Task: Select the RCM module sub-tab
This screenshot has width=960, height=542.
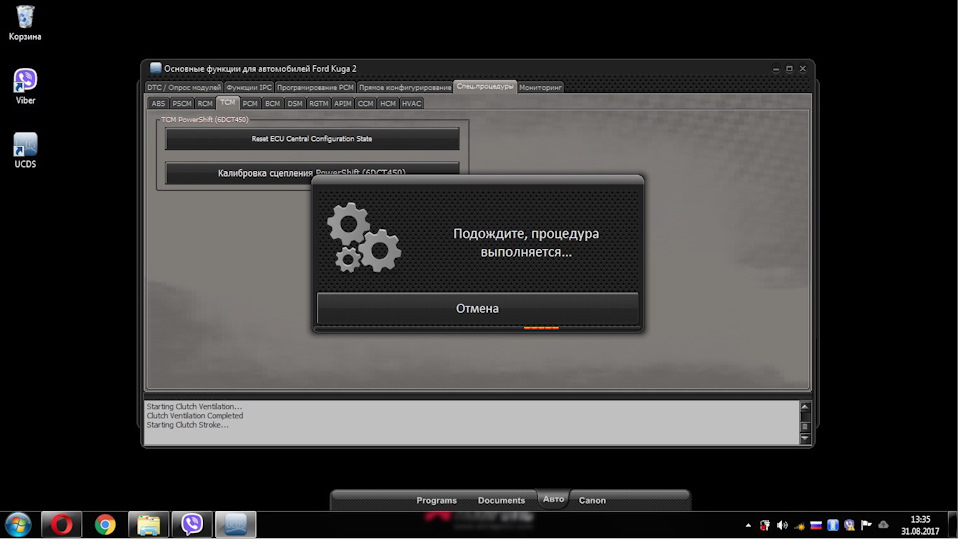Action: [205, 104]
